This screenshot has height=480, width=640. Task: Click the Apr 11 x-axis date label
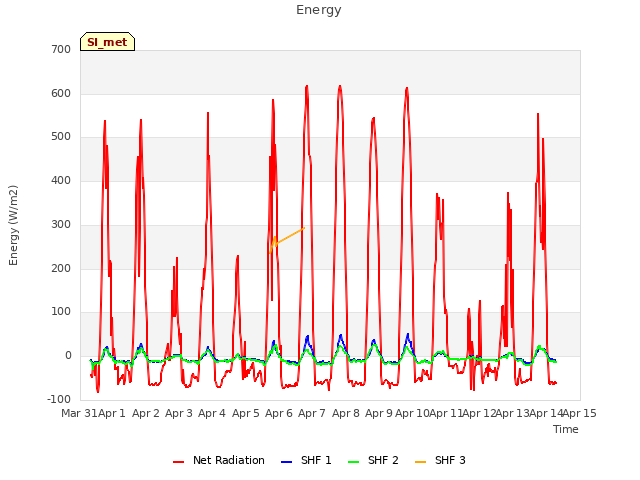(446, 413)
